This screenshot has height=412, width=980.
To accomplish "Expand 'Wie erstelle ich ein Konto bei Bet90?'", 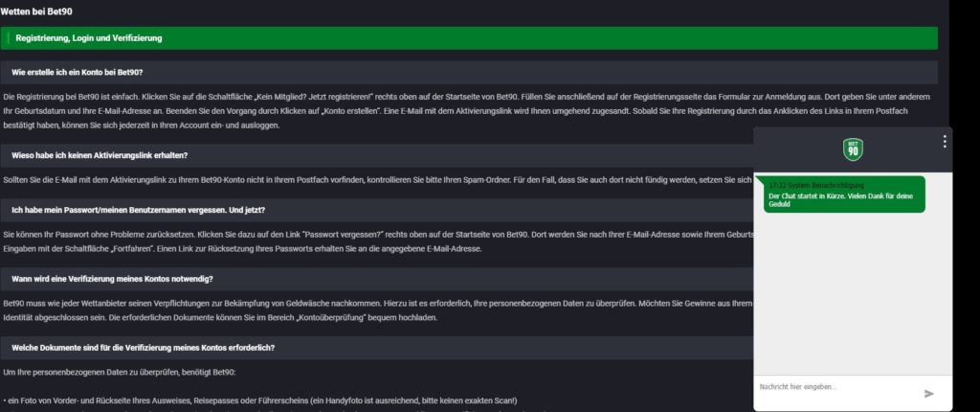I will [x=469, y=73].
